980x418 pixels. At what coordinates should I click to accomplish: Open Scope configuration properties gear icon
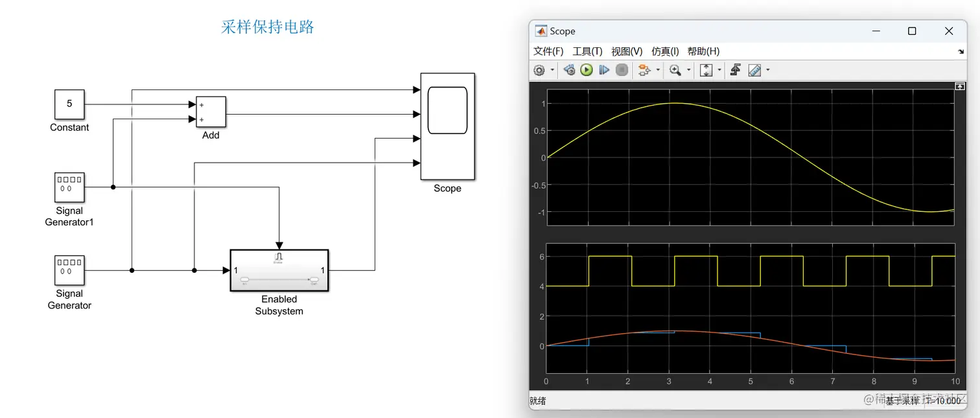(539, 70)
